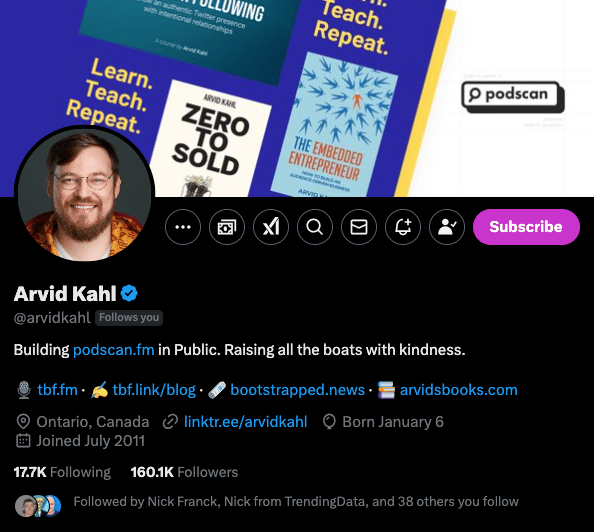Open the three-dot more options menu
This screenshot has width=594, height=532.
(183, 227)
